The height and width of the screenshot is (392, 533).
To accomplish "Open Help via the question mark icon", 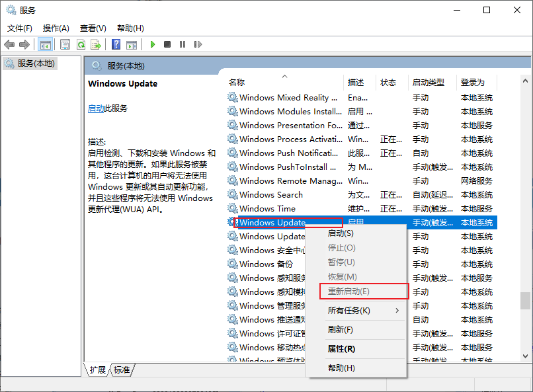I will click(x=116, y=44).
